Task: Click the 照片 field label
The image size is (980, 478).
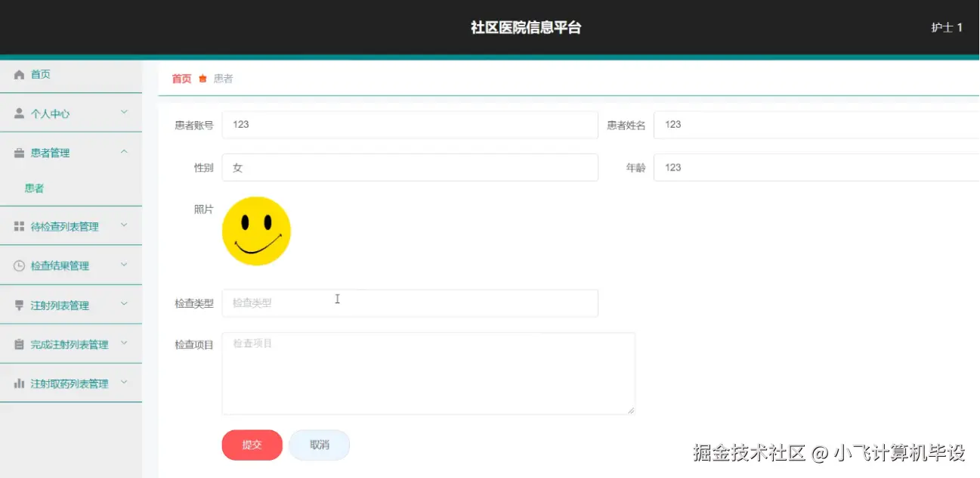Action: click(x=203, y=210)
